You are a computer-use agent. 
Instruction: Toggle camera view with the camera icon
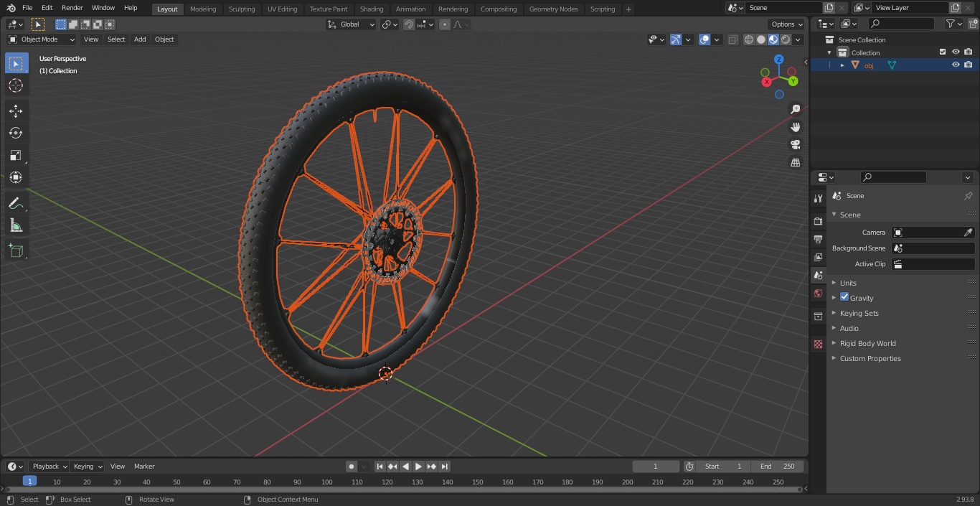click(795, 145)
